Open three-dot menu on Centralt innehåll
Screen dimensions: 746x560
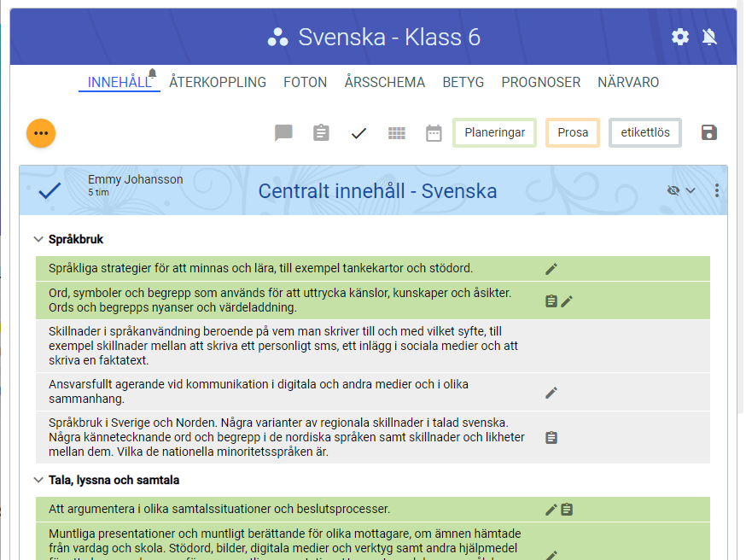(x=717, y=190)
